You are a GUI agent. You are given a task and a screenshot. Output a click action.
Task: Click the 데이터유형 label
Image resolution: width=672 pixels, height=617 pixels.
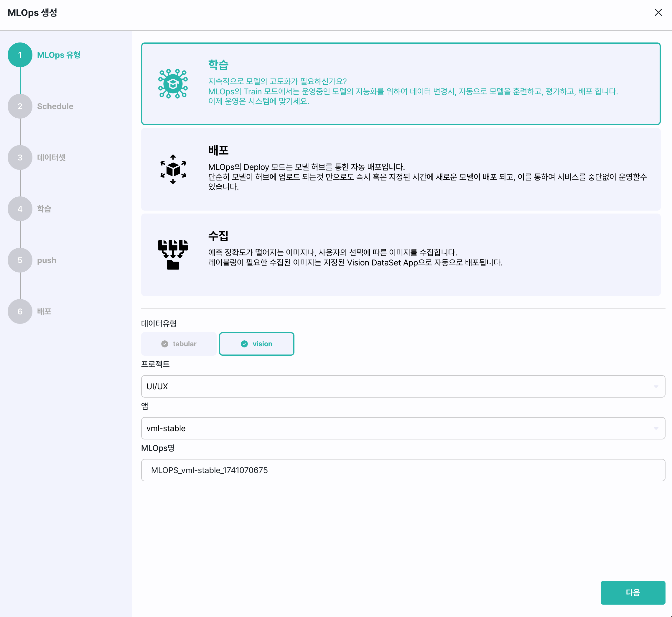pyautogui.click(x=159, y=323)
